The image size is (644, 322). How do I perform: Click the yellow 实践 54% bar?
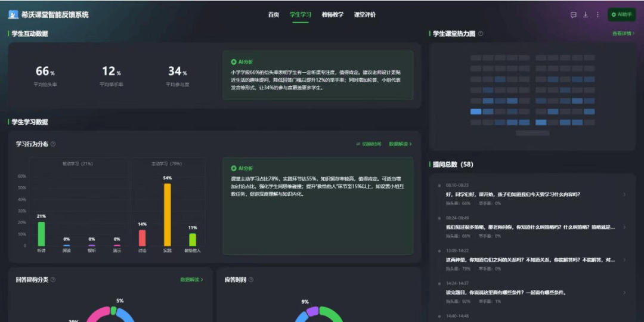(167, 215)
